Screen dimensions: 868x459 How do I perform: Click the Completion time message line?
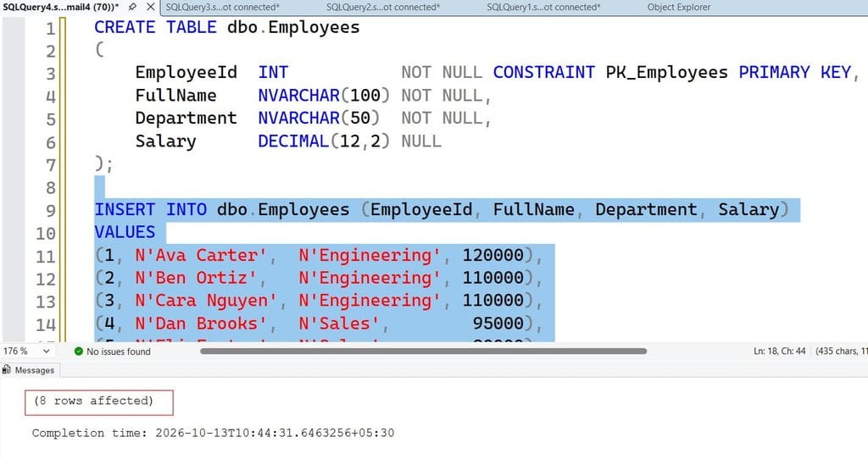click(213, 433)
